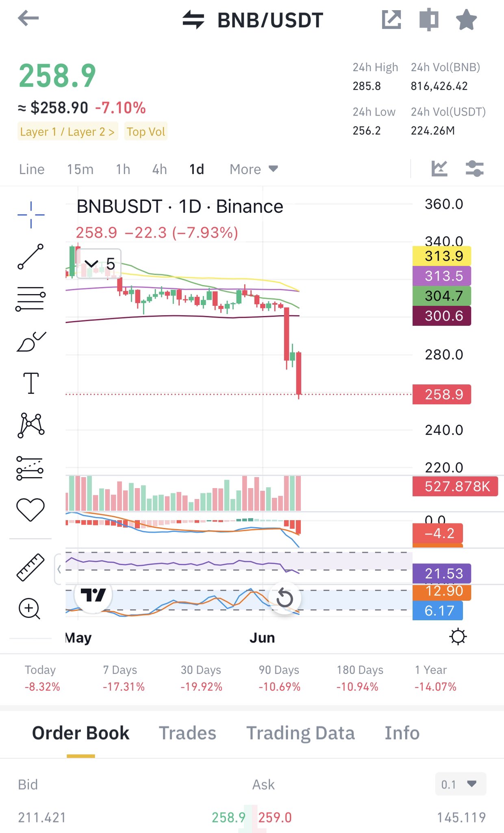This screenshot has height=833, width=504.
Task: Tap the 21.53 RSI value label
Action: click(x=442, y=574)
